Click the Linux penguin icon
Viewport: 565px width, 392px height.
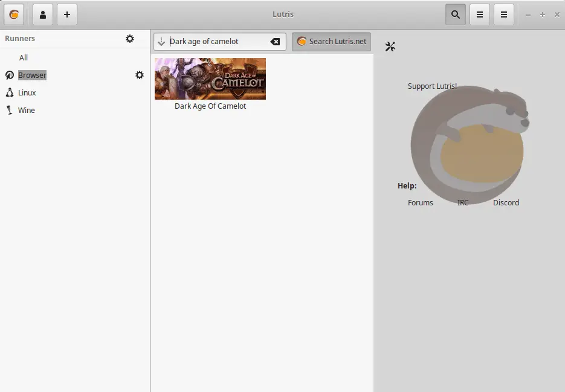(x=10, y=92)
